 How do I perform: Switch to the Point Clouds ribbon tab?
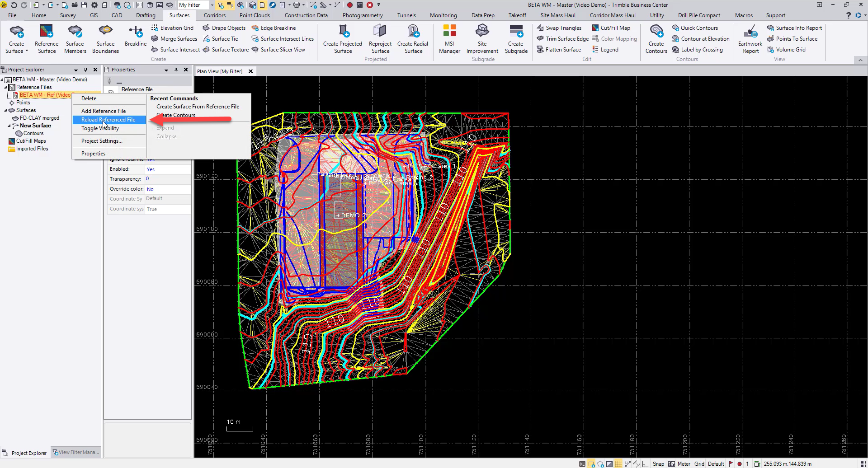(255, 15)
